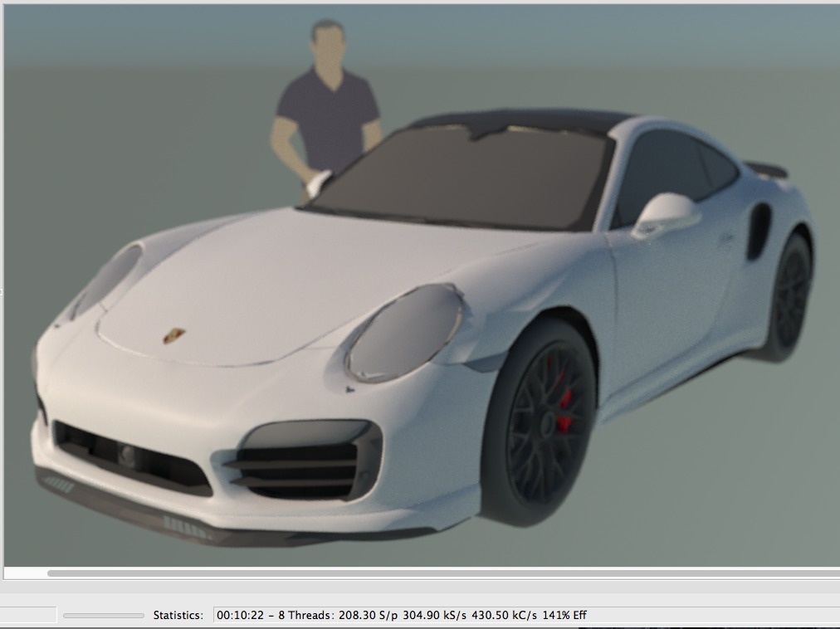Click the render progress bar beside Statistics

(x=104, y=616)
